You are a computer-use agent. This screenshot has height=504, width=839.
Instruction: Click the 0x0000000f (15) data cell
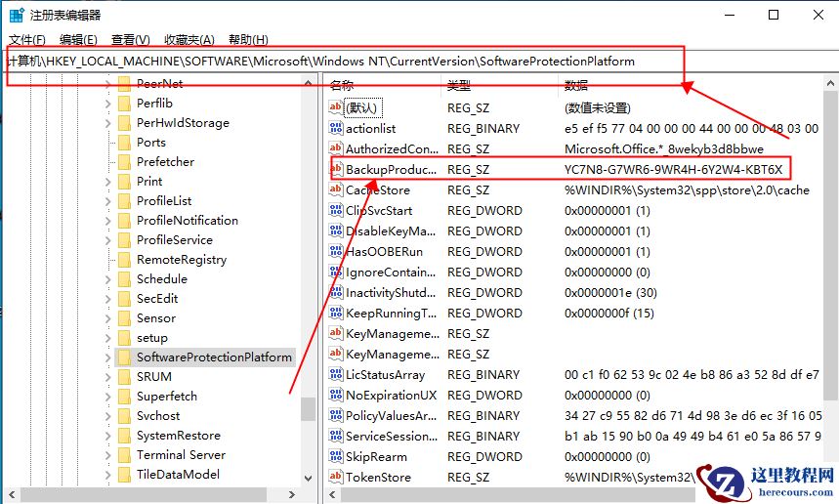point(608,313)
